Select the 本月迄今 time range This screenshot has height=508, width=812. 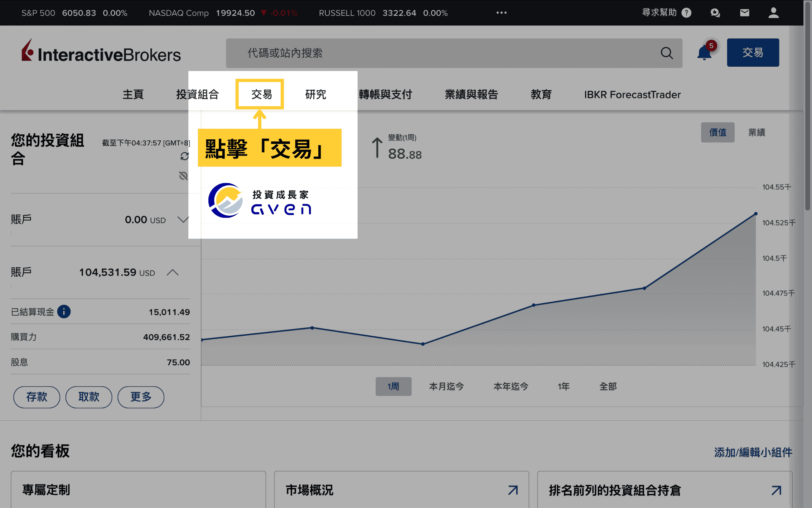[446, 386]
